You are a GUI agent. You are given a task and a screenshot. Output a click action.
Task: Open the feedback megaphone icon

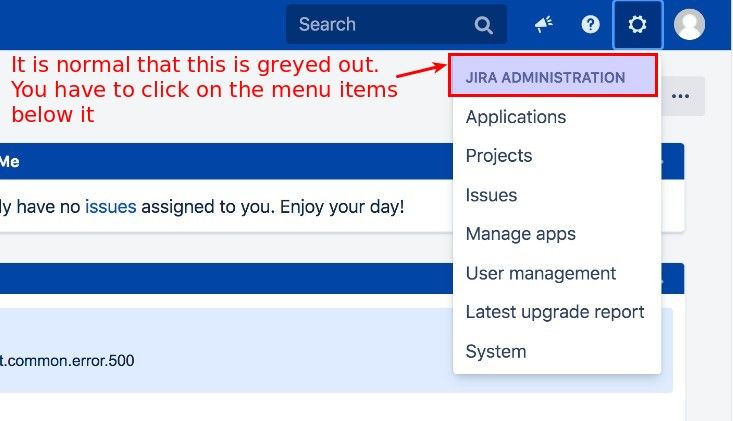click(544, 24)
